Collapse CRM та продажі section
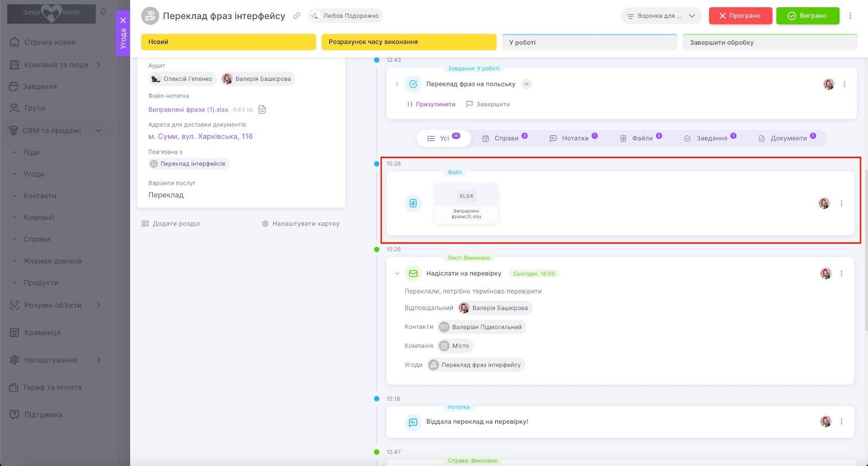Image resolution: width=868 pixels, height=466 pixels. point(99,130)
